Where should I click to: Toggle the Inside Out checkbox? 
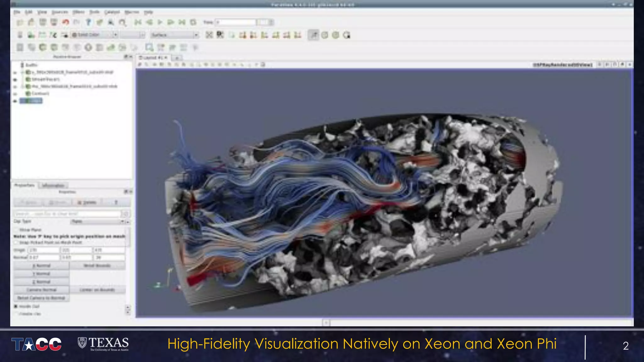[16, 306]
